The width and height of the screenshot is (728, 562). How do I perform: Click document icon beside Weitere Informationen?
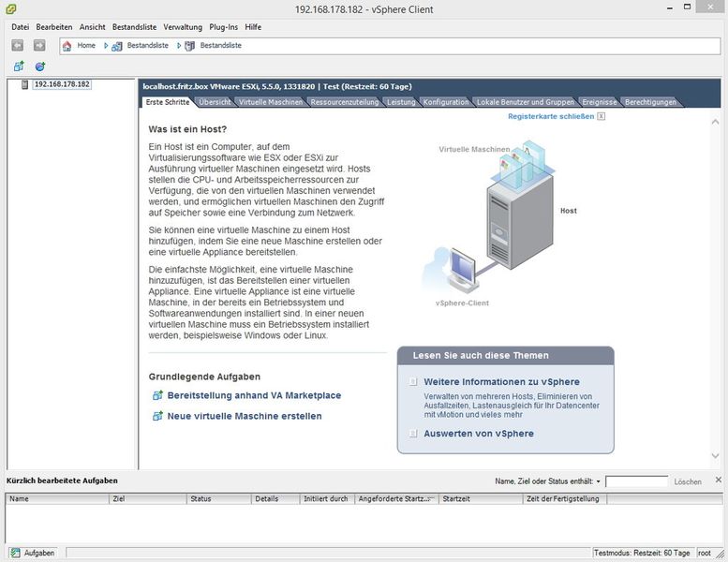coord(413,381)
